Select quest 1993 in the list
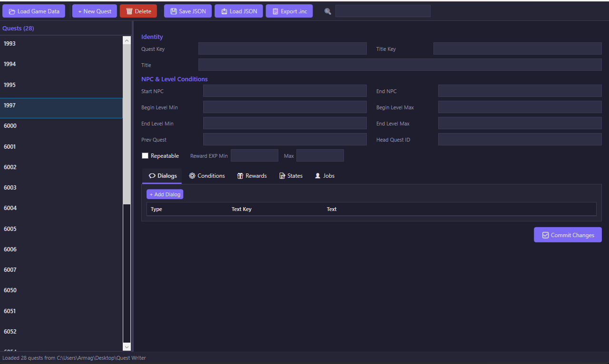Screen dimensions: 609x364 (61, 44)
